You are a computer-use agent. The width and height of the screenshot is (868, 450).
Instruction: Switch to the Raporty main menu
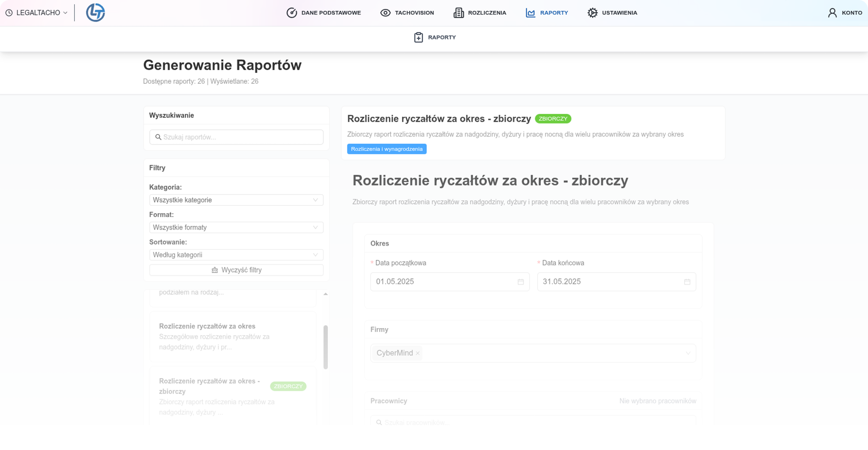point(547,13)
